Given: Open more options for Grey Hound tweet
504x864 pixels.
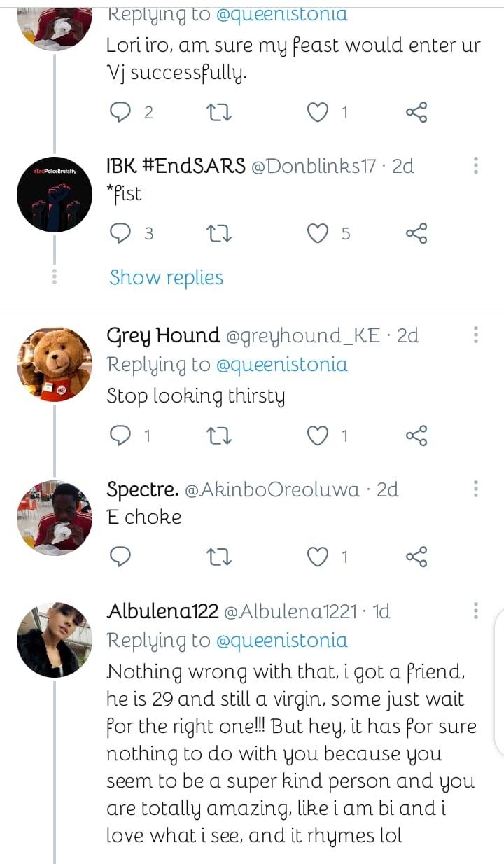Looking at the screenshot, I should pyautogui.click(x=476, y=335).
